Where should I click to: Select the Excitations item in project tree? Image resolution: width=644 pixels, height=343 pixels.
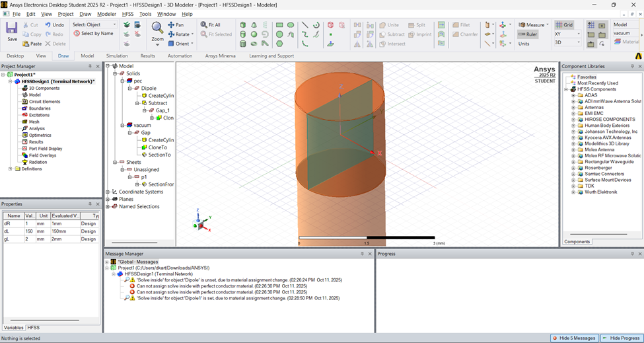(x=38, y=115)
